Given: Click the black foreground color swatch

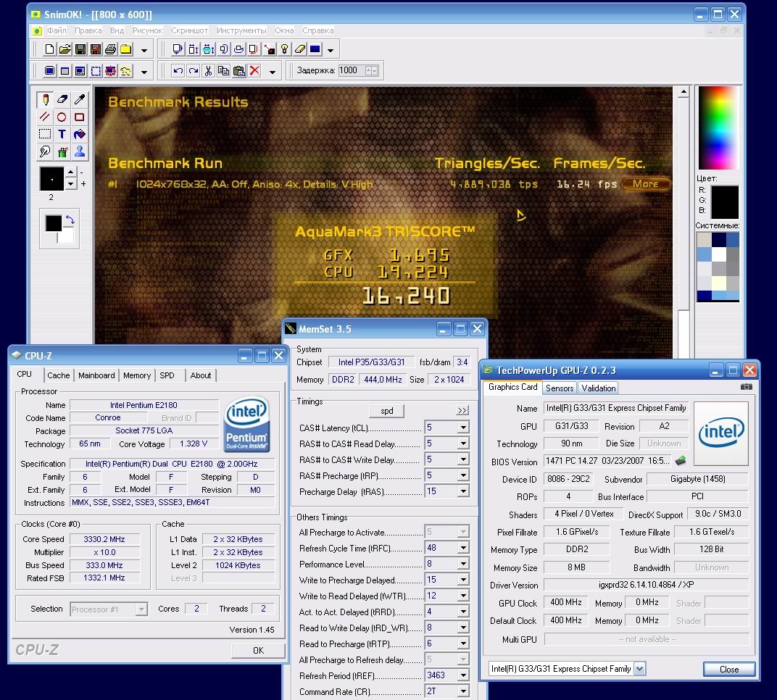Looking at the screenshot, I should 53,223.
